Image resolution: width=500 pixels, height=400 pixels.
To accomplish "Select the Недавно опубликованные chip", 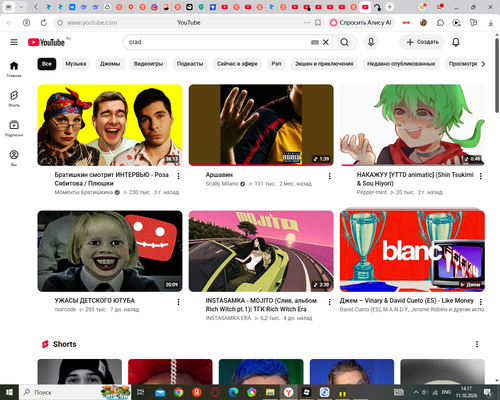I will 401,64.
